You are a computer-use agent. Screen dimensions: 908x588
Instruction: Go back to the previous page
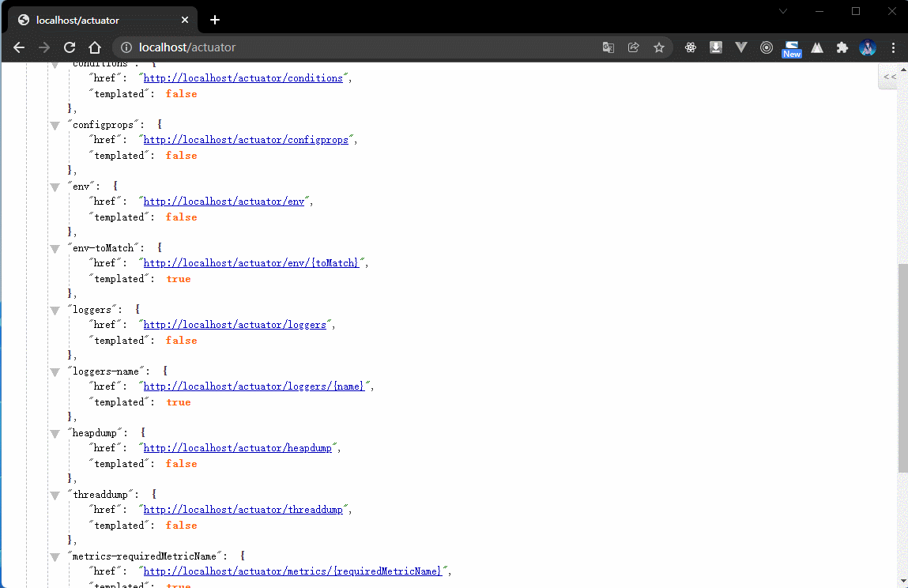18,47
